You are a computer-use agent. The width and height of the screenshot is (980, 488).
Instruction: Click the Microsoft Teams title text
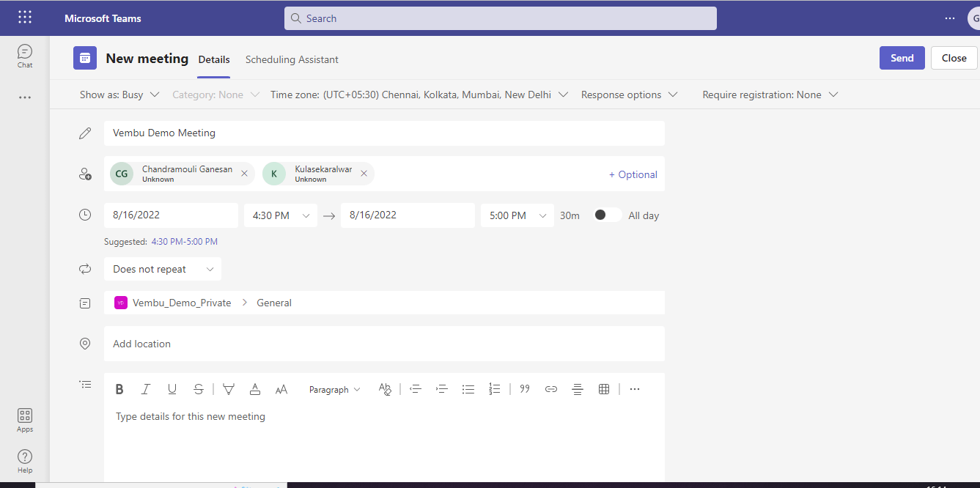[x=103, y=18]
